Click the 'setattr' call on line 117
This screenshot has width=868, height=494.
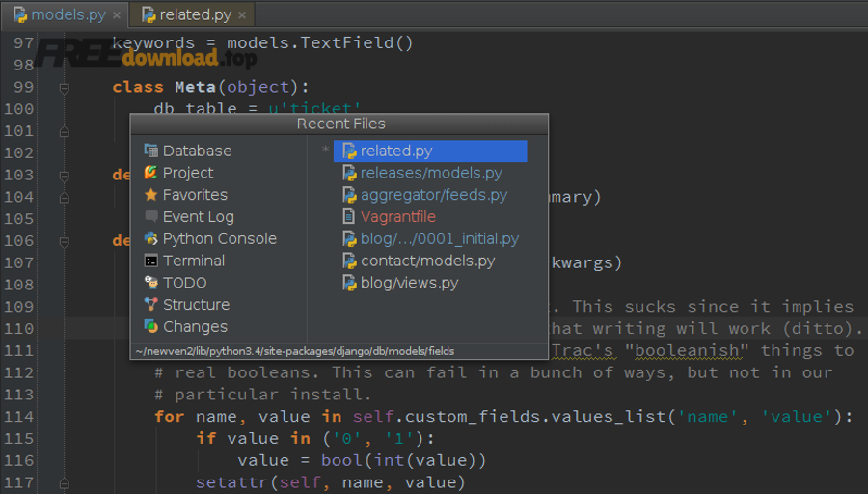pyautogui.click(x=232, y=482)
